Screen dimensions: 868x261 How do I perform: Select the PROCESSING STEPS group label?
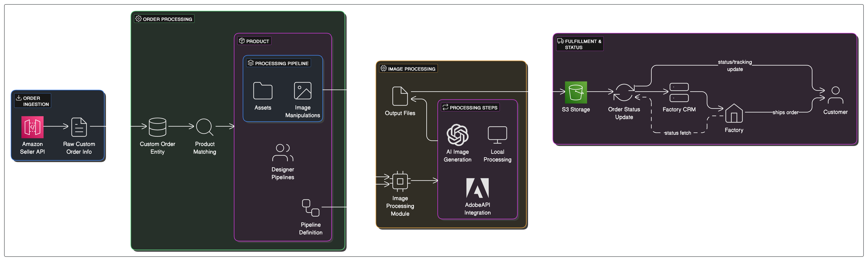pyautogui.click(x=470, y=108)
